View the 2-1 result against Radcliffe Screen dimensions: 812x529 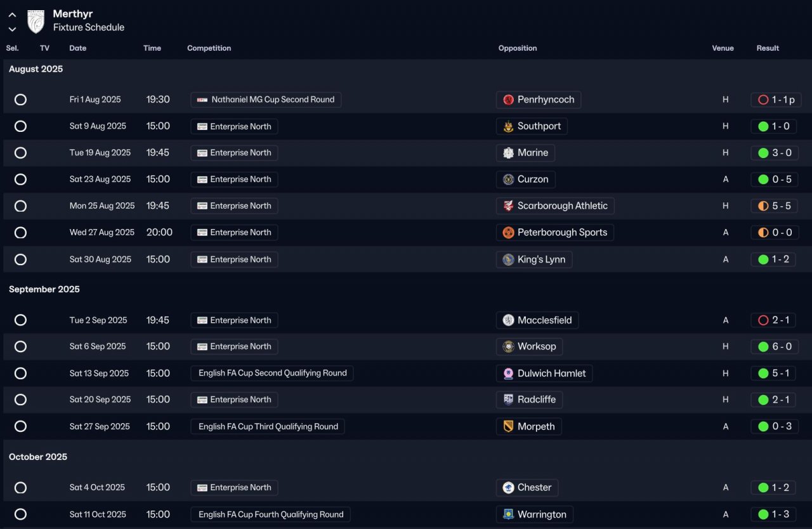(774, 400)
